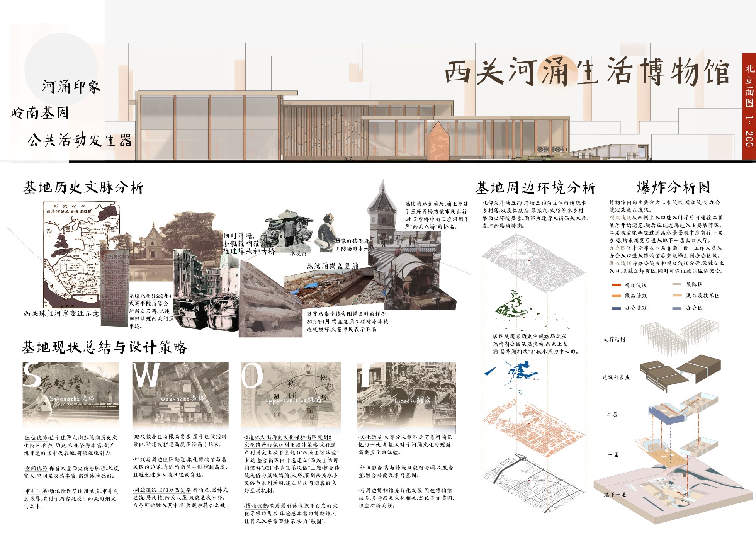The width and height of the screenshot is (756, 534).
Task: Click the brown building skin axonometric
Action: (680, 374)
